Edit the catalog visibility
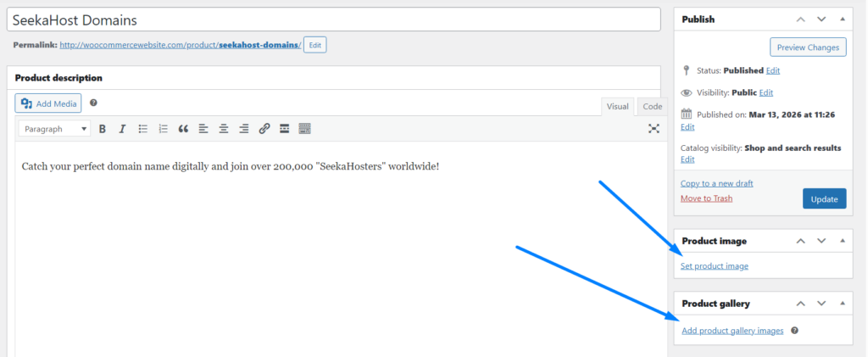This screenshot has height=357, width=868. pyautogui.click(x=687, y=159)
